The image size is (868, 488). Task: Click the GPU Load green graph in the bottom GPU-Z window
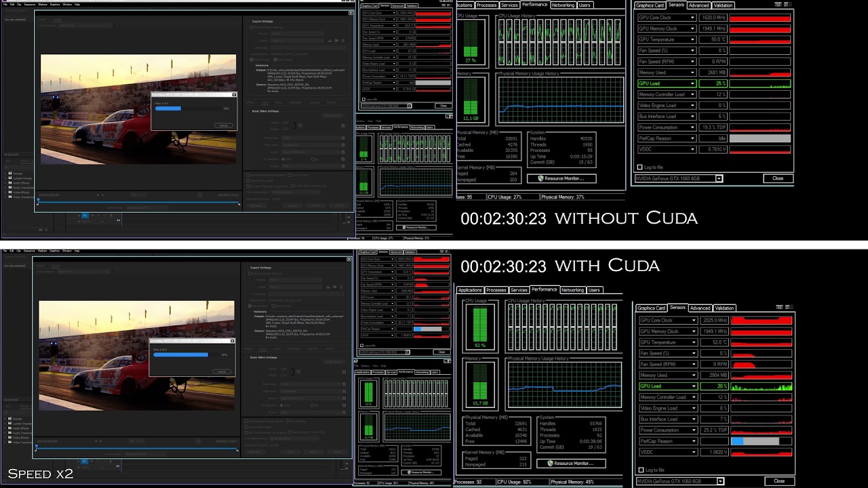761,386
